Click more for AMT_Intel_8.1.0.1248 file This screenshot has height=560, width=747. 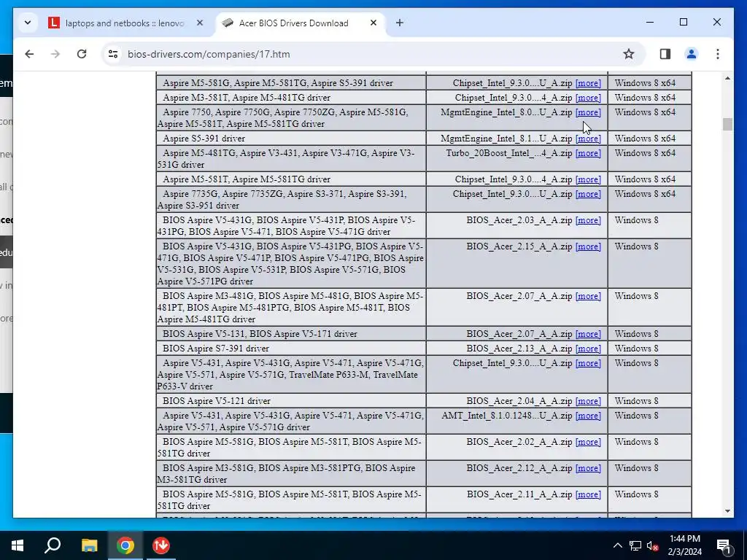(588, 416)
